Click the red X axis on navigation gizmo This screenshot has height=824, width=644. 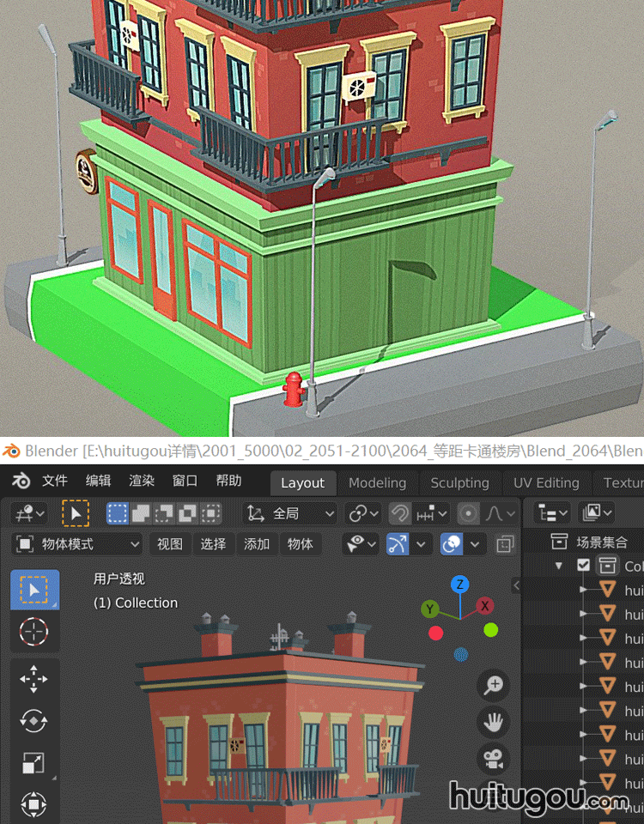[485, 606]
